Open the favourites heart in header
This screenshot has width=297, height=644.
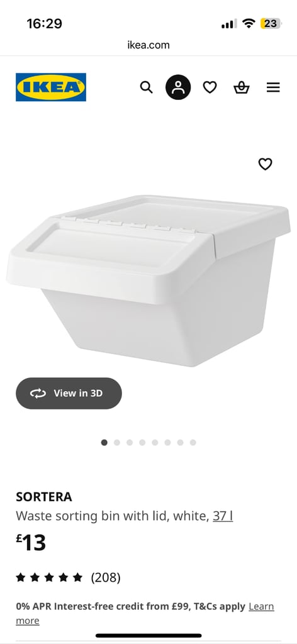210,87
